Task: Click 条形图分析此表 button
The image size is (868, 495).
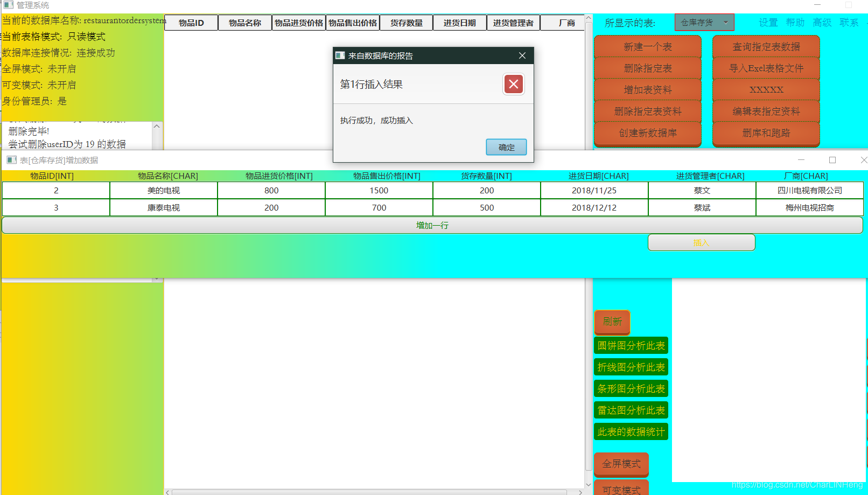Action: tap(631, 389)
